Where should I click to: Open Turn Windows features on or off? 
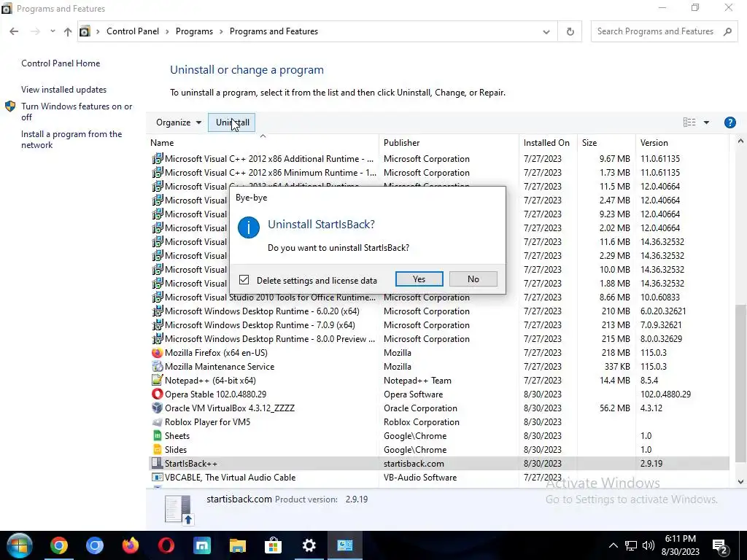(77, 112)
